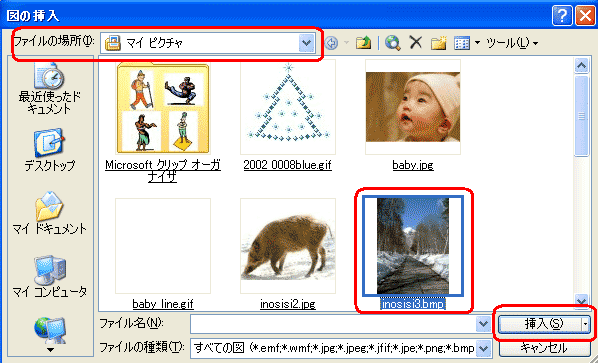Select the blank baby_line.gif thumbnail
Viewport: 598px width, 363px height.
click(x=163, y=246)
